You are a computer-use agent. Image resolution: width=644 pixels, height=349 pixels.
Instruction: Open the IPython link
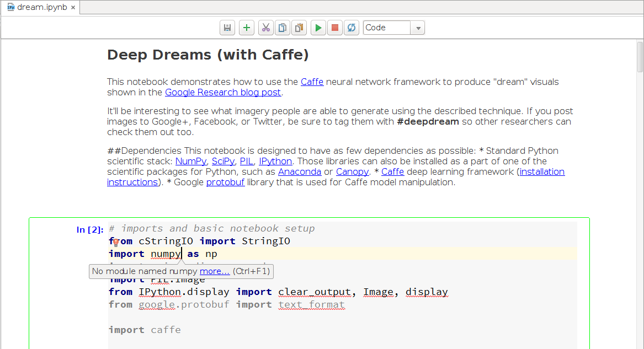coord(275,161)
